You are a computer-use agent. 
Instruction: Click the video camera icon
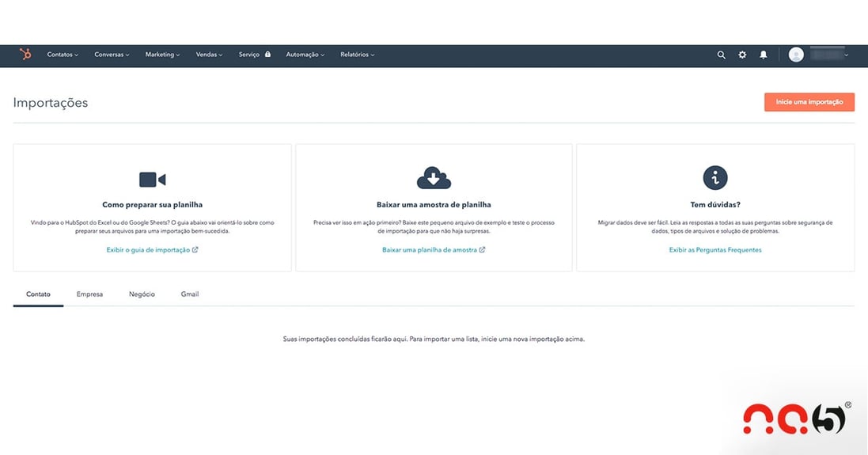point(152,180)
